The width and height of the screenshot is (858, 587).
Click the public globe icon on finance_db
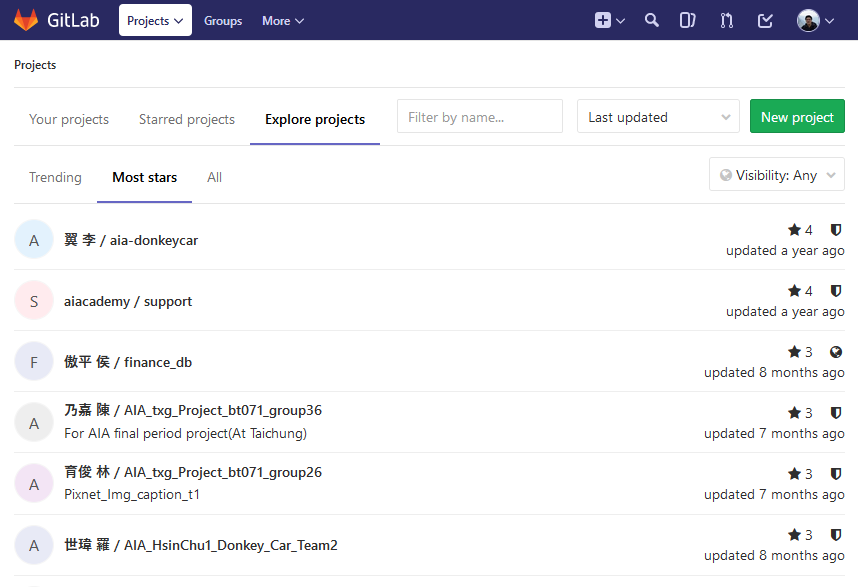click(x=836, y=352)
